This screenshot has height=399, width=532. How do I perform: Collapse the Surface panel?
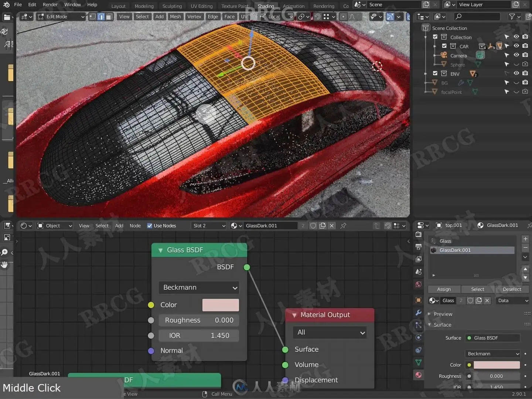[x=429, y=325]
